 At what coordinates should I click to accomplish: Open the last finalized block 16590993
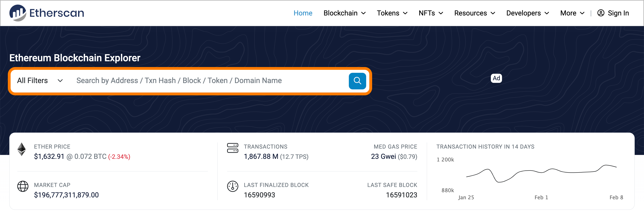[259, 195]
